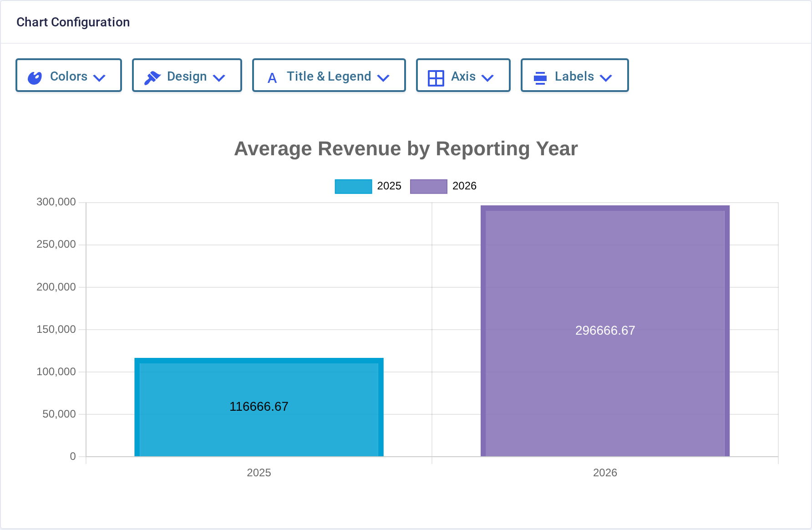Expand the Labels dropdown chevron

coord(606,78)
